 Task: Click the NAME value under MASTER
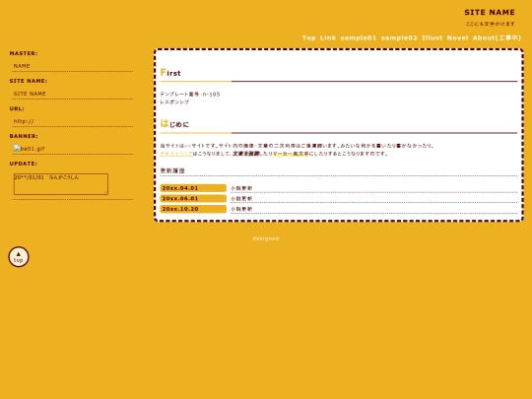tap(22, 66)
